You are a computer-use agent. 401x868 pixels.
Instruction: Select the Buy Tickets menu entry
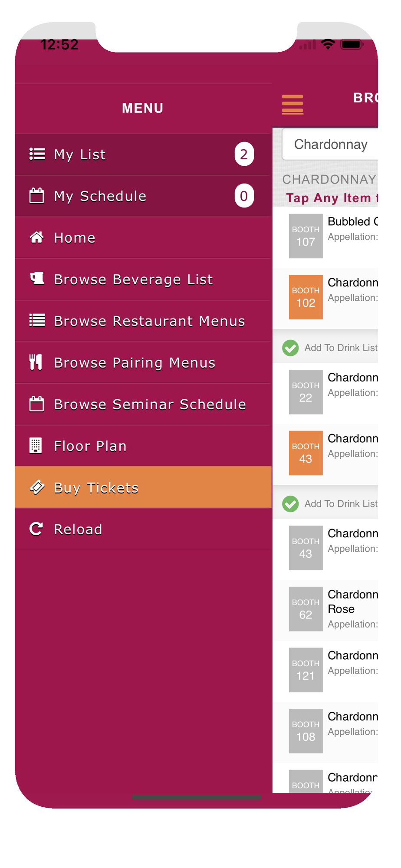[x=143, y=487]
